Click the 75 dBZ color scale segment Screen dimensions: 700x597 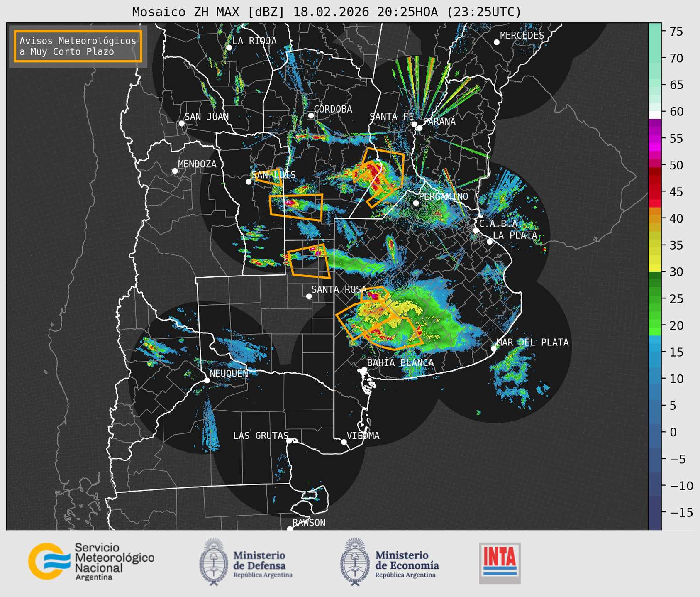coord(655,32)
